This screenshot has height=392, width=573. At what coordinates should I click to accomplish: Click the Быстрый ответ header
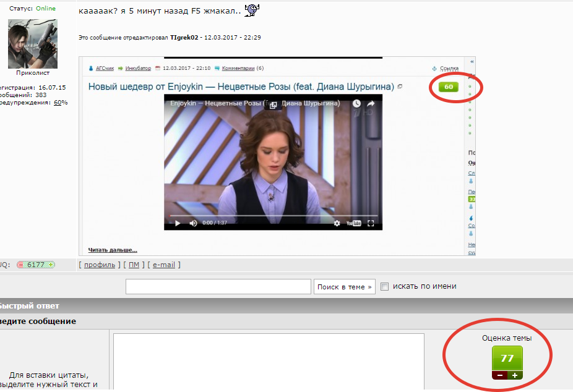click(29, 306)
